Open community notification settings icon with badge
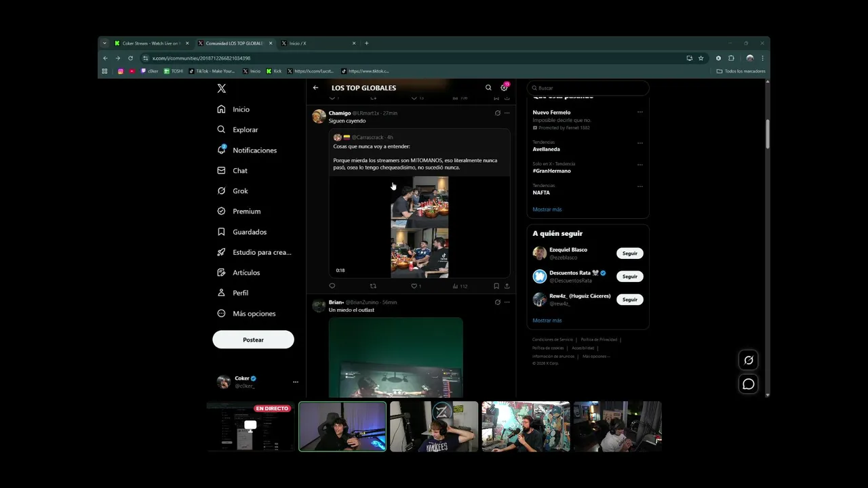 tap(504, 87)
